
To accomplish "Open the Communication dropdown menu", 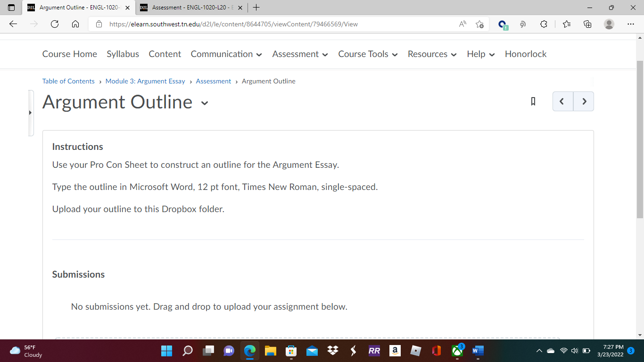I will (x=226, y=54).
